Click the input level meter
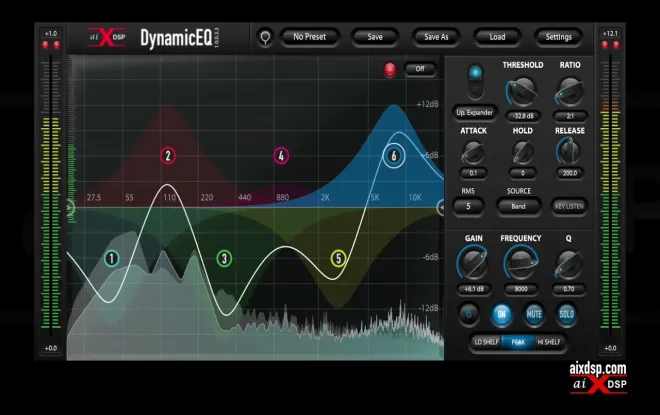The height and width of the screenshot is (415, 660). coord(51,194)
